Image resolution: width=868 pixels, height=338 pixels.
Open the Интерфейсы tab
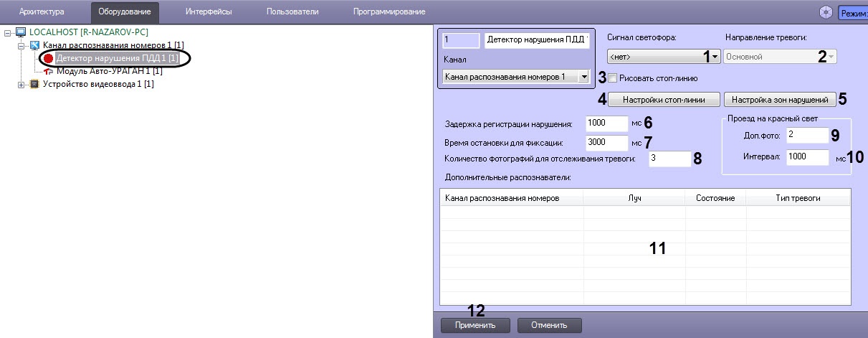pyautogui.click(x=207, y=11)
